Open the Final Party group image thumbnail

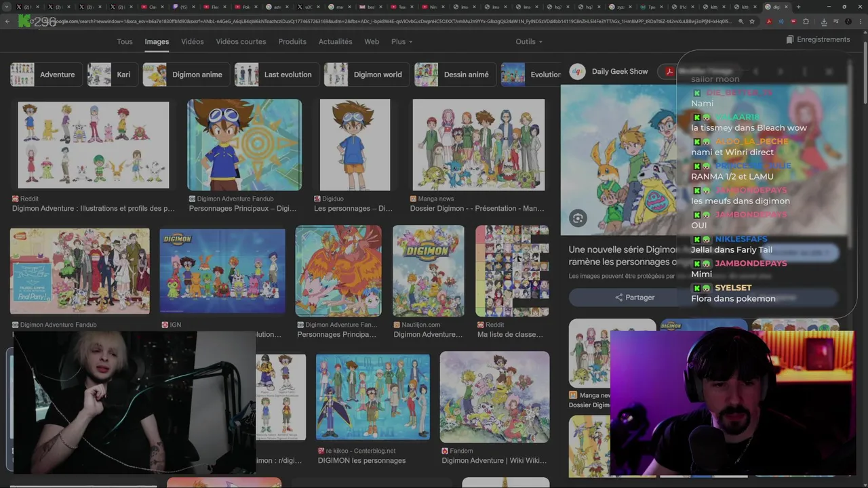pos(80,271)
